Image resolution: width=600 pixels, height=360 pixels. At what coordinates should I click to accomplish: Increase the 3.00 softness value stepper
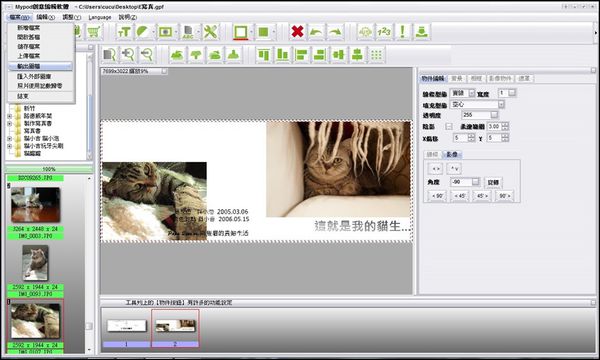(505, 124)
